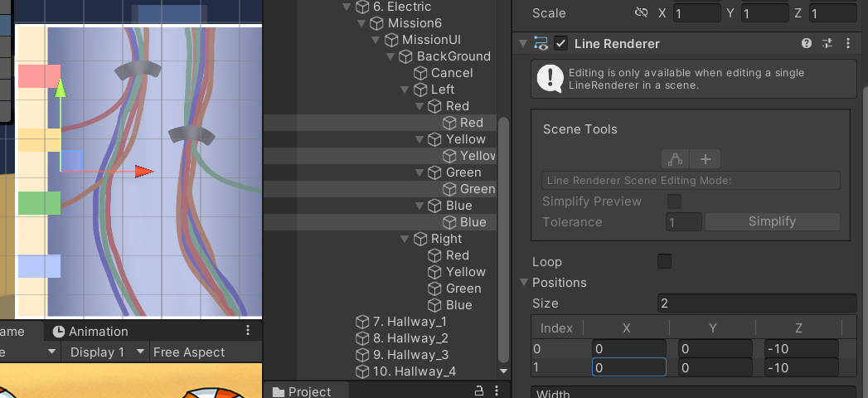
Task: Click the Simplify button
Action: point(772,221)
